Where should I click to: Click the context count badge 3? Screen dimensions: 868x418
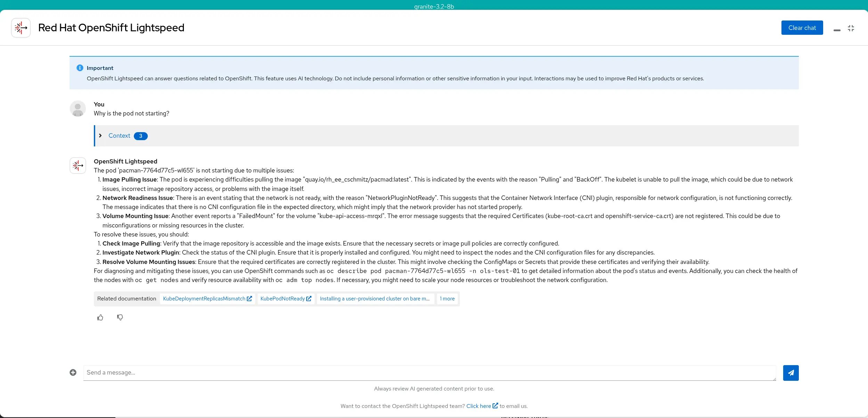(141, 136)
